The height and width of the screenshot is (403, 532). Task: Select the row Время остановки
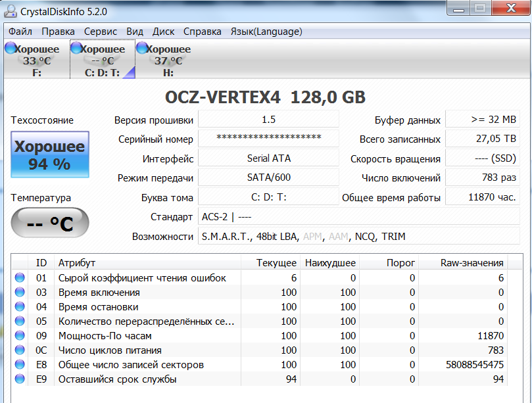260,306
